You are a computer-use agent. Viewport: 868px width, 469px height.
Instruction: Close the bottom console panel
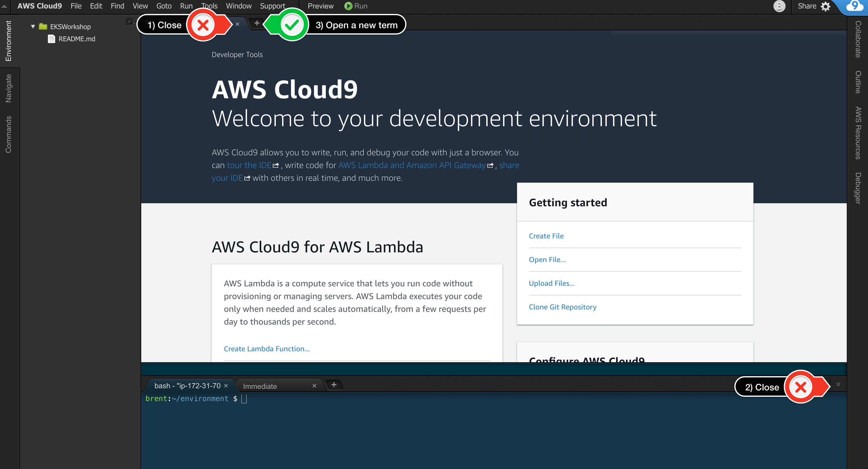coord(838,384)
